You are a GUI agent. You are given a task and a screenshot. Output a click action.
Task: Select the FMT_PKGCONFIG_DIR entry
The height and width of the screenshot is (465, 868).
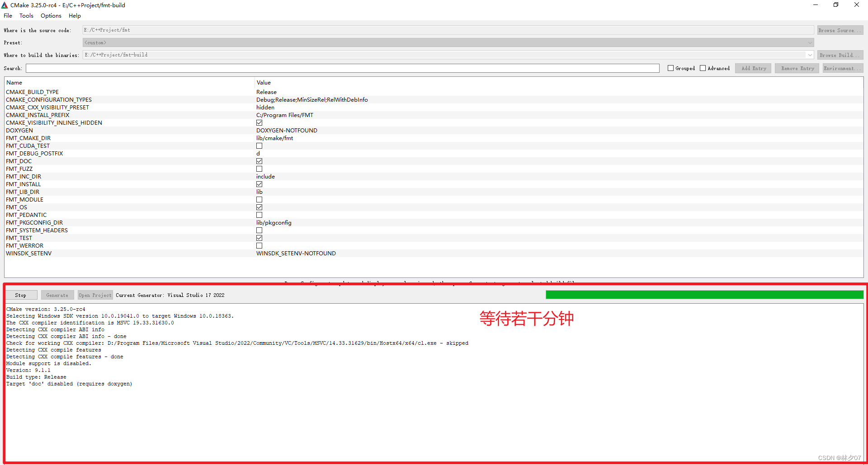pyautogui.click(x=34, y=223)
